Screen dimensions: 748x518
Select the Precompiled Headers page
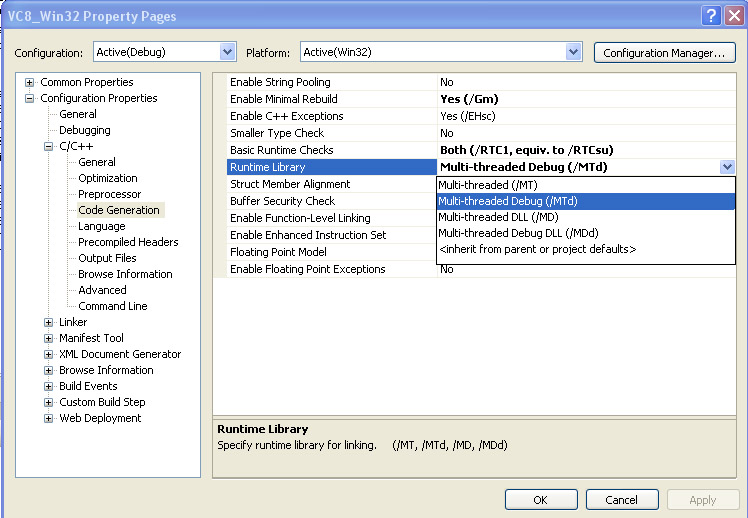pyautogui.click(x=128, y=242)
